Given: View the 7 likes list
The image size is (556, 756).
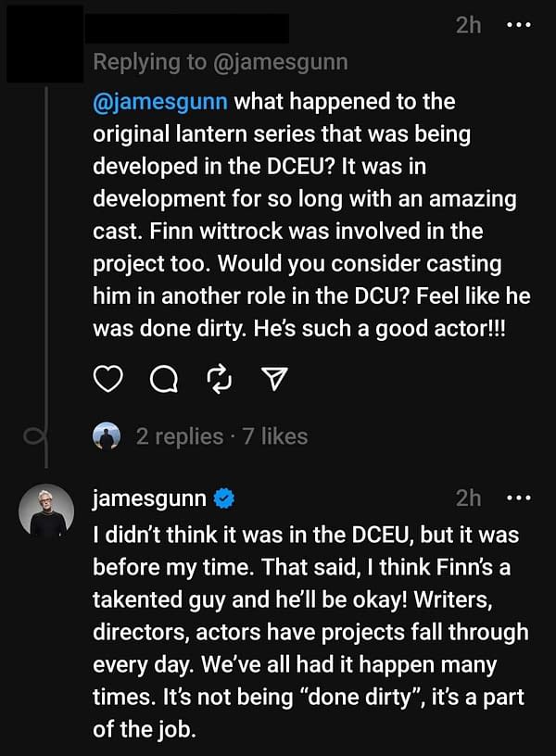Looking at the screenshot, I should [275, 436].
